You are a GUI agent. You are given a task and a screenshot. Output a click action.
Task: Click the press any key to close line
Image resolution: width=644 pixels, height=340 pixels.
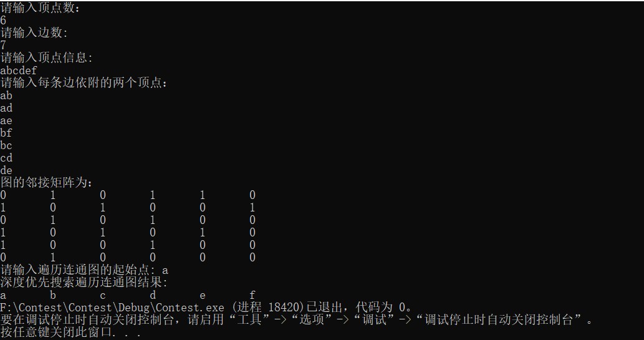(x=70, y=332)
